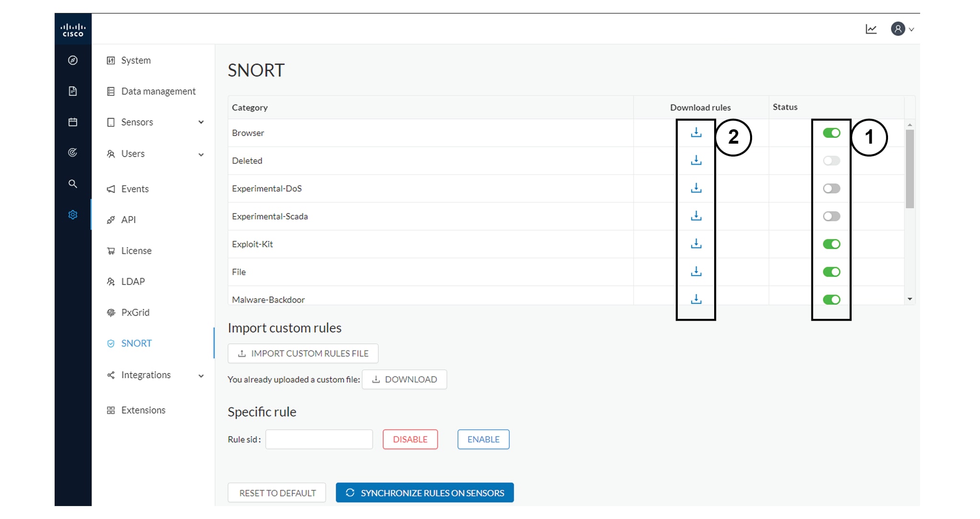Click the Cisco logo
980x519 pixels.
point(73,30)
